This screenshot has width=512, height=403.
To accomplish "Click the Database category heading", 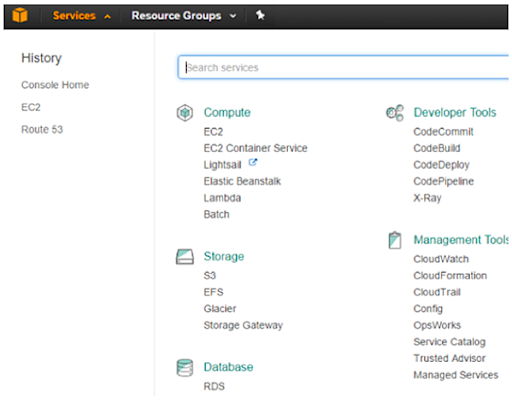I will tap(228, 367).
